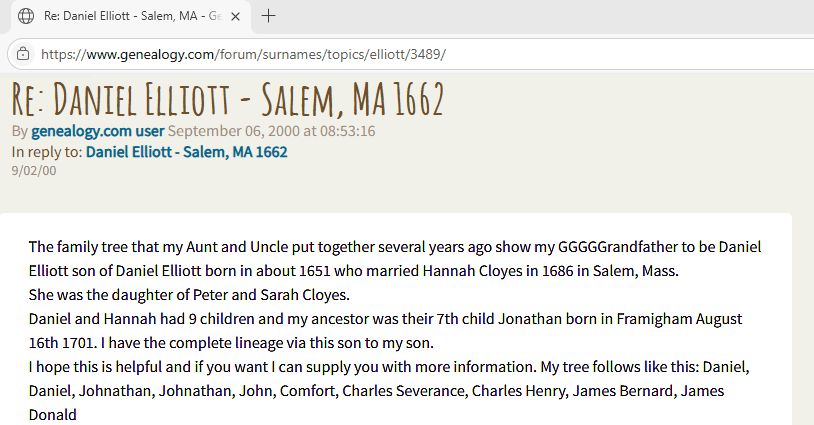Click the word "Donald" on the last line
814x425 pixels.
[x=52, y=415]
